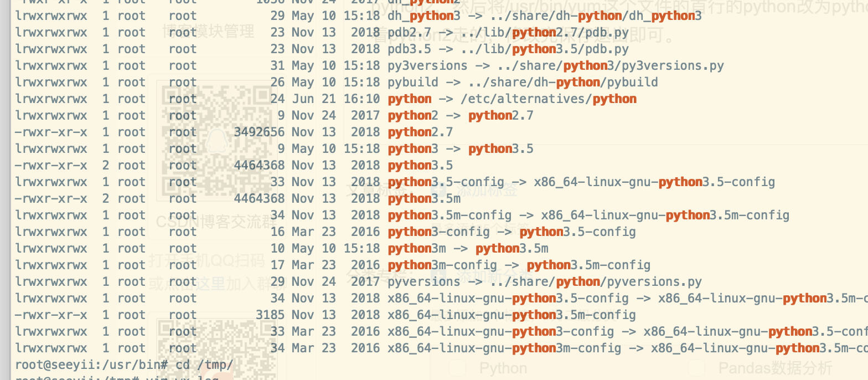
Task: Click the root@seeyii:/usr/bin# prompt
Action: [91, 364]
